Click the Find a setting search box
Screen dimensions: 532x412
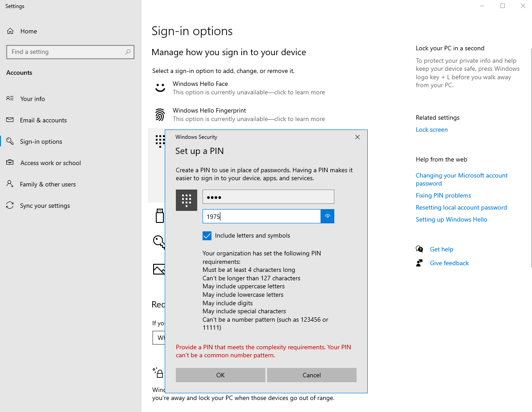(x=70, y=52)
